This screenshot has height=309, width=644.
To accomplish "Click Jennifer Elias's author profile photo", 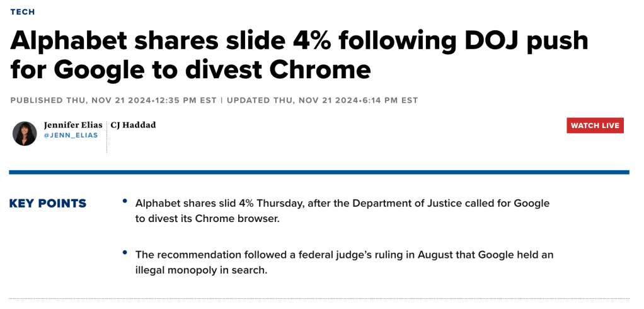I will [x=25, y=134].
